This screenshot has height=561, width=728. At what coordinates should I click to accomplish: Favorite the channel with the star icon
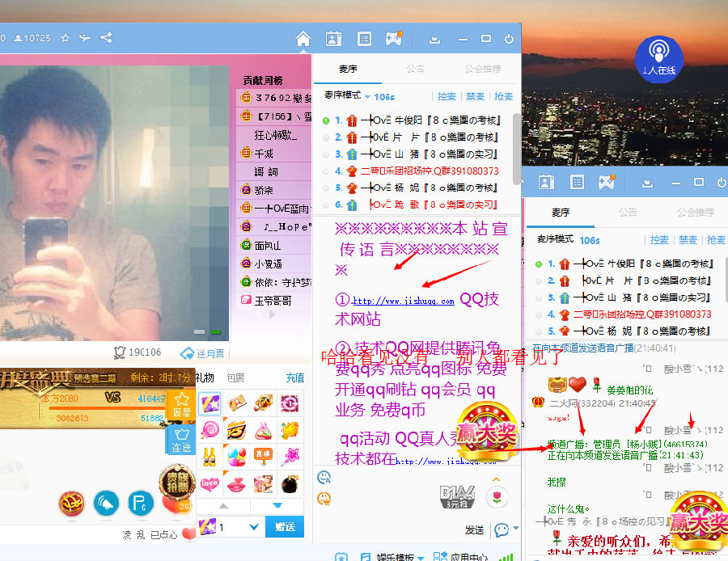point(65,38)
